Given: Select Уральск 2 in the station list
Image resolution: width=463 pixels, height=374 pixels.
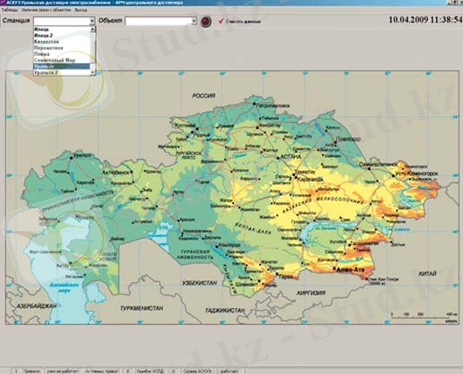Looking at the screenshot, I should (62, 72).
